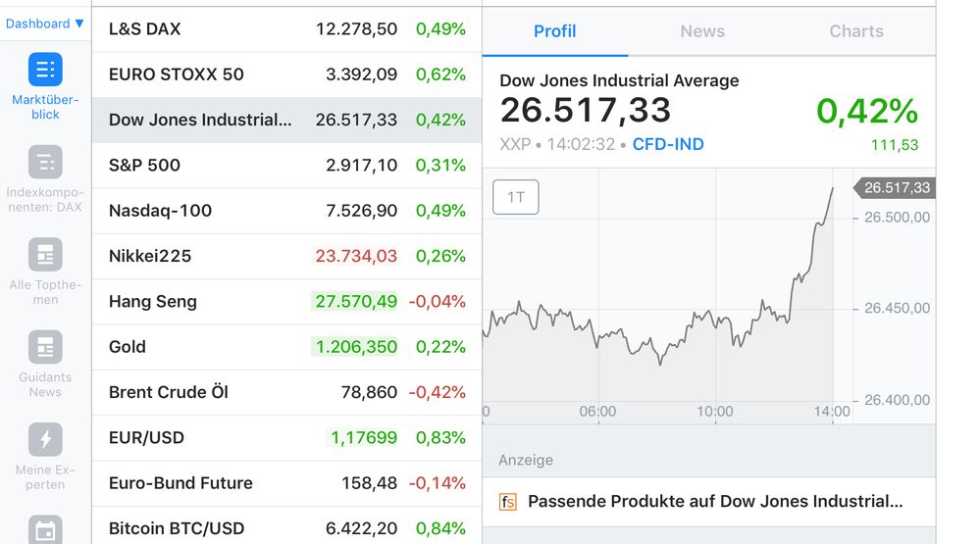Open the CFD-IND exchange link
Image resolution: width=980 pixels, height=544 pixels.
[x=668, y=144]
